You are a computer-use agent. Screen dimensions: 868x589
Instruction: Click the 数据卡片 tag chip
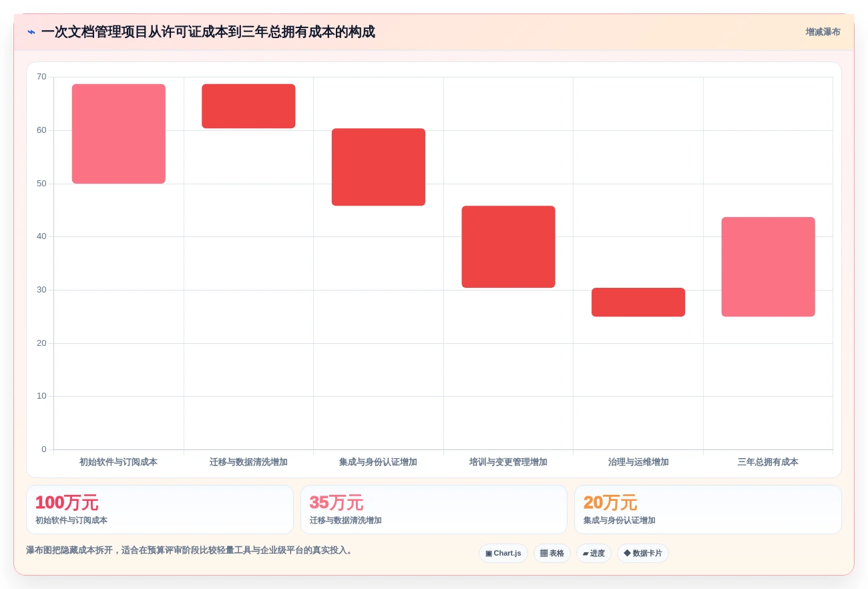click(643, 553)
